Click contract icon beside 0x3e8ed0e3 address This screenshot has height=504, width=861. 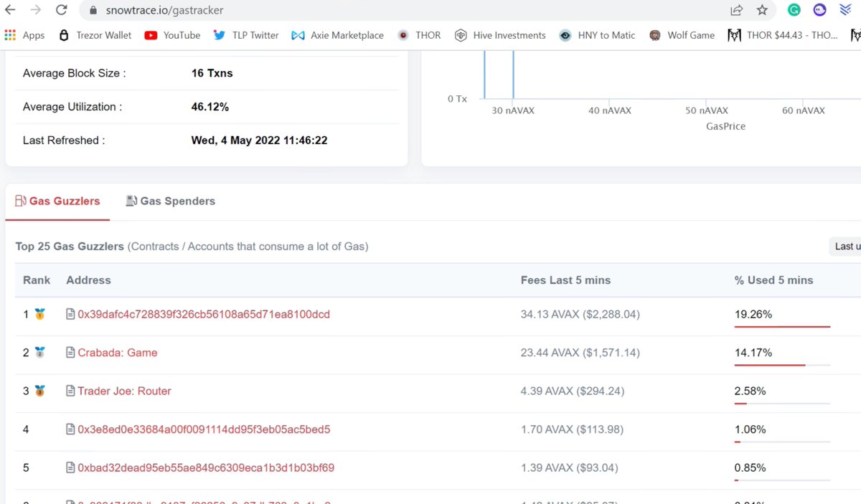pos(70,429)
